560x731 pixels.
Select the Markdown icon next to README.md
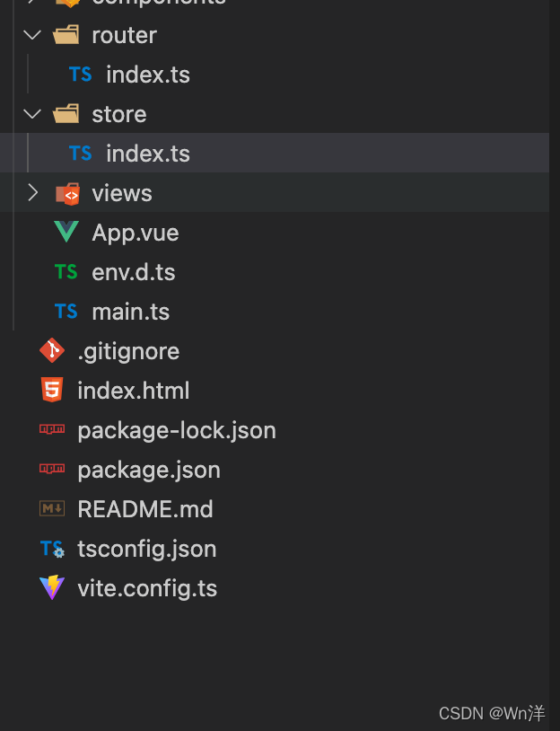tap(52, 509)
